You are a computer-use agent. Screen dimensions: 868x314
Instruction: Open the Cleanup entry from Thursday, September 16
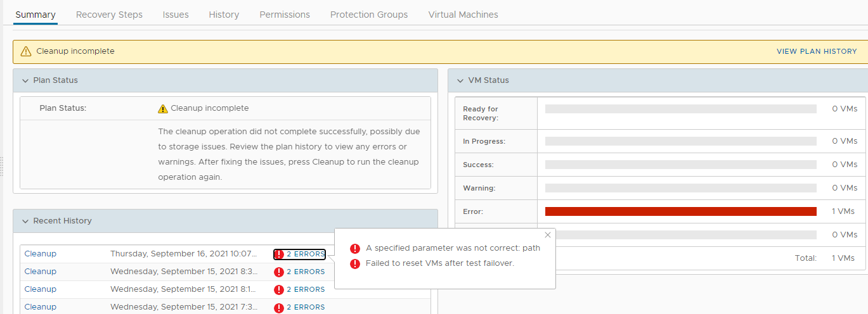[x=41, y=254]
